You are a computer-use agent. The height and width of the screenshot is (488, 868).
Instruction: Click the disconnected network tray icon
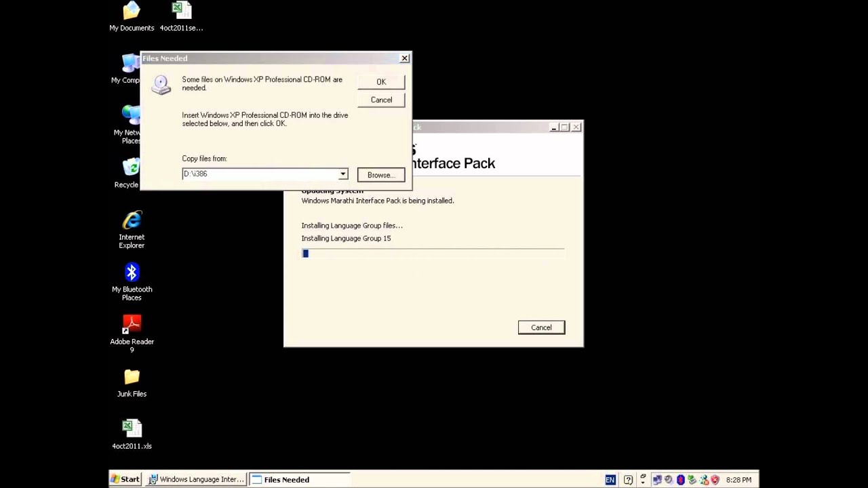click(703, 480)
